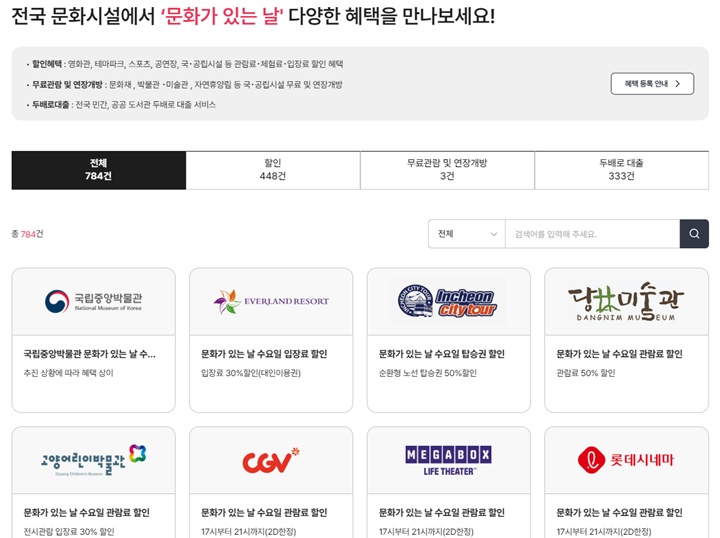Screen dimensions: 720x538
Task: Click 추진 상황에 따라 혜택 상이 text
Action: [68, 373]
